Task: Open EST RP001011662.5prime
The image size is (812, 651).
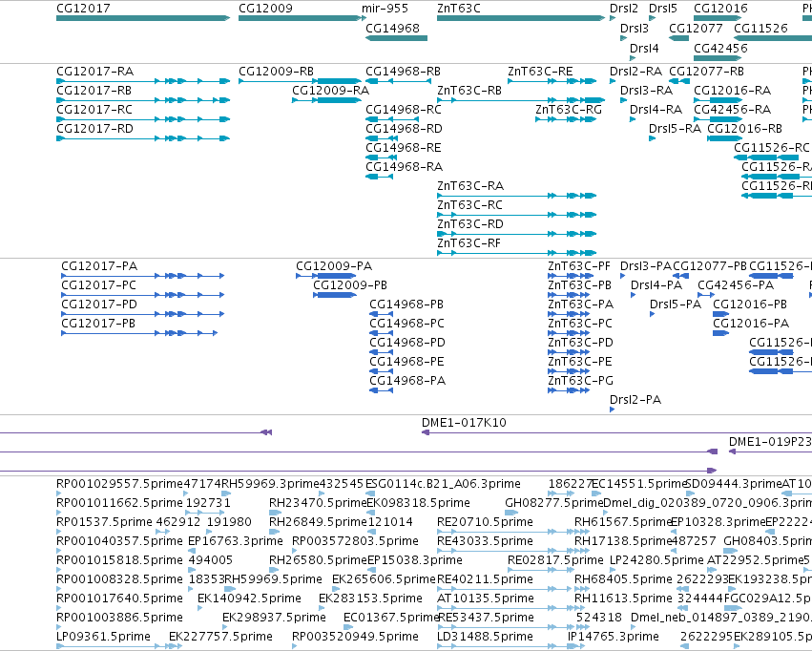Action: click(x=119, y=502)
